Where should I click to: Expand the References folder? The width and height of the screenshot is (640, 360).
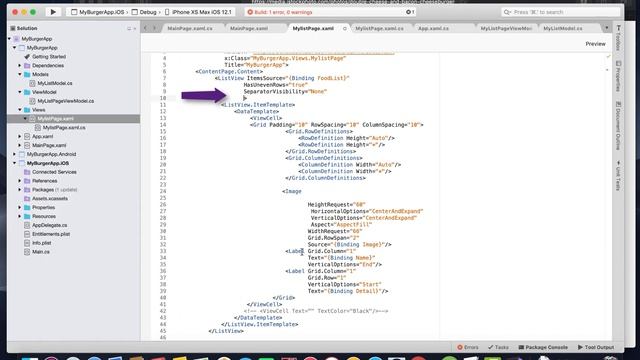click(20, 181)
